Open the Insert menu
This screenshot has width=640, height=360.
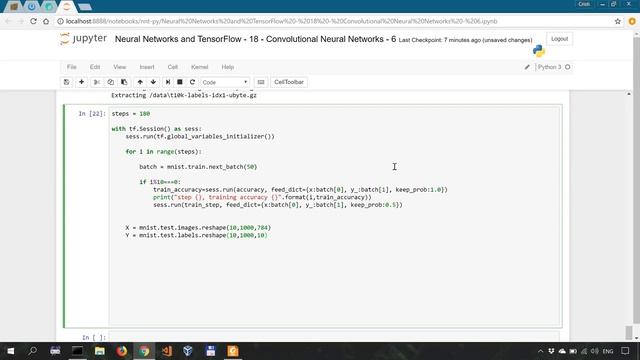pyautogui.click(x=147, y=67)
